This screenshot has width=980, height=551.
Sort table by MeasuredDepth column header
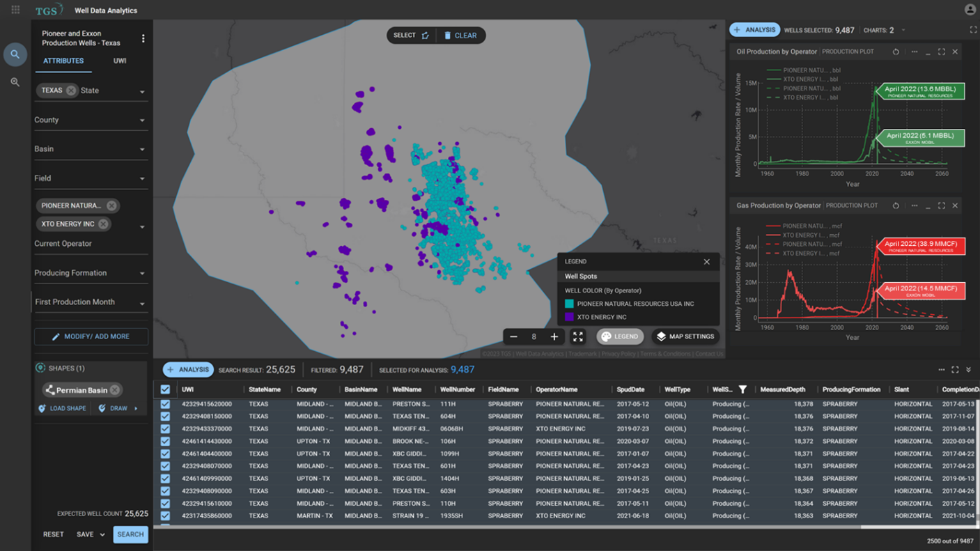pos(782,389)
